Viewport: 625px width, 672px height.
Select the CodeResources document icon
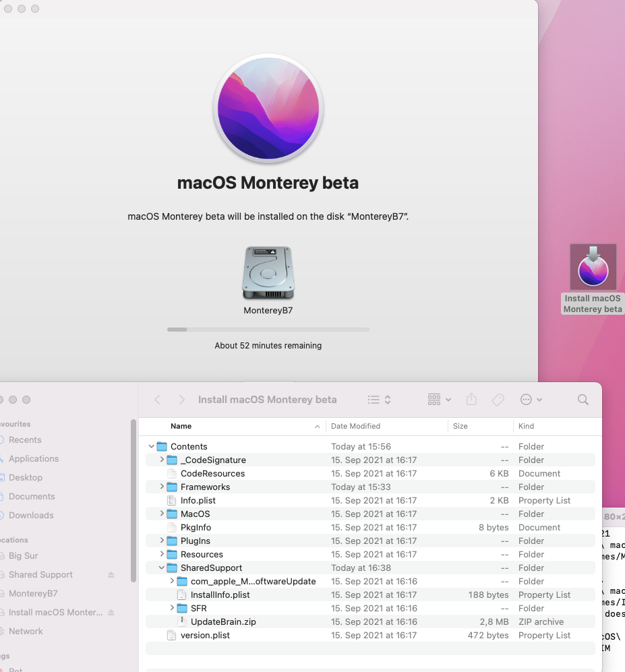pyautogui.click(x=172, y=474)
